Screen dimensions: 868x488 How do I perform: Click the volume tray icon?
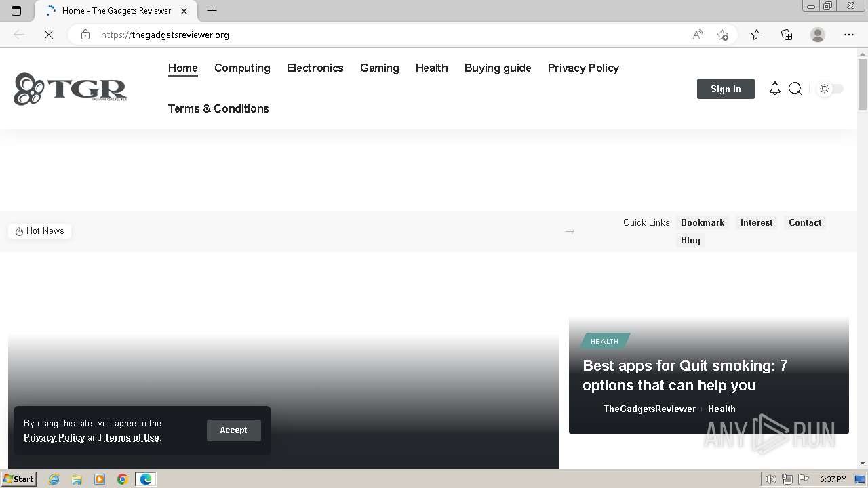(x=771, y=479)
